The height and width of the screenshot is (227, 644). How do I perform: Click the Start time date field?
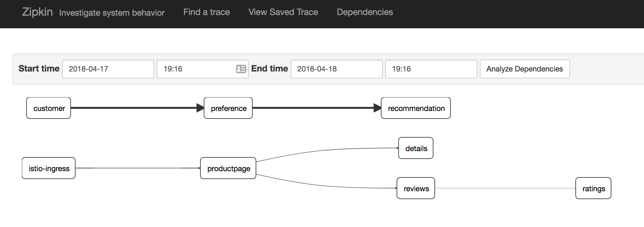[x=108, y=69]
